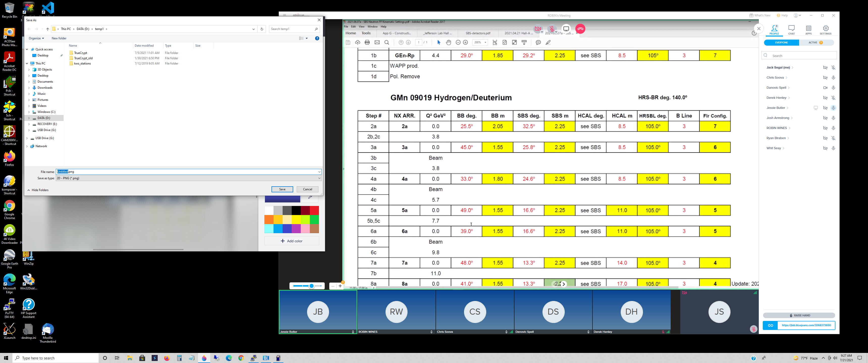The image size is (868, 363).
Task: Click the email envelope icon in Acrobat toolbar
Action: tap(377, 42)
